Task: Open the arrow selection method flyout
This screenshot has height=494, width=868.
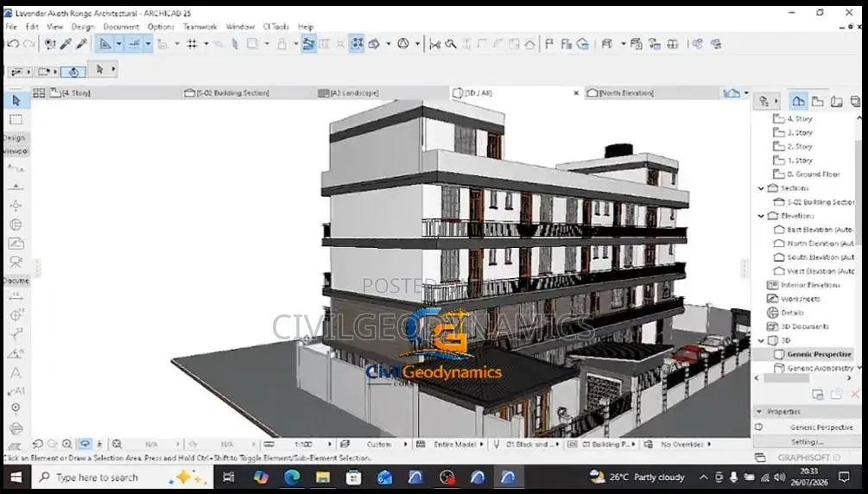Action: click(113, 69)
